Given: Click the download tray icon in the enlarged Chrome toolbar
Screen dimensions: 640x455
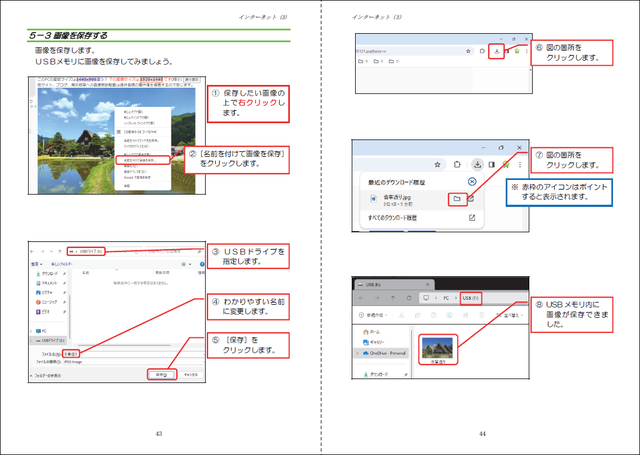Looking at the screenshot, I should pos(477,164).
